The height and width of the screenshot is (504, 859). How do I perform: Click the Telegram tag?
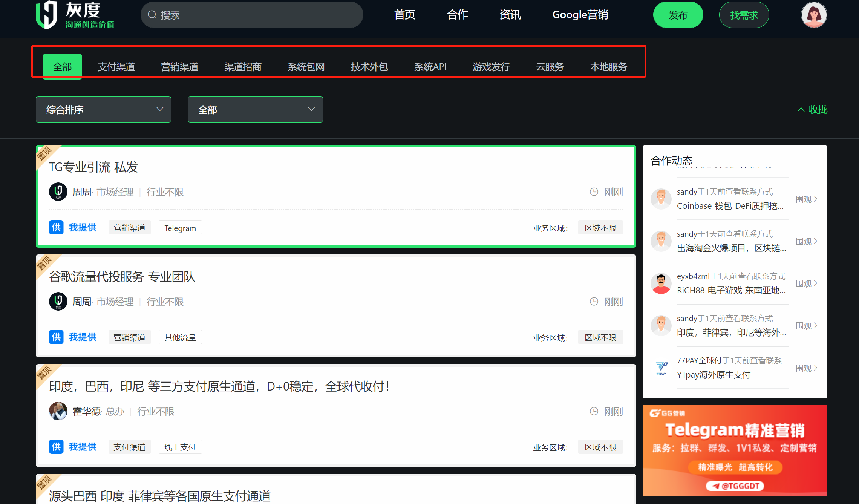[x=180, y=228]
